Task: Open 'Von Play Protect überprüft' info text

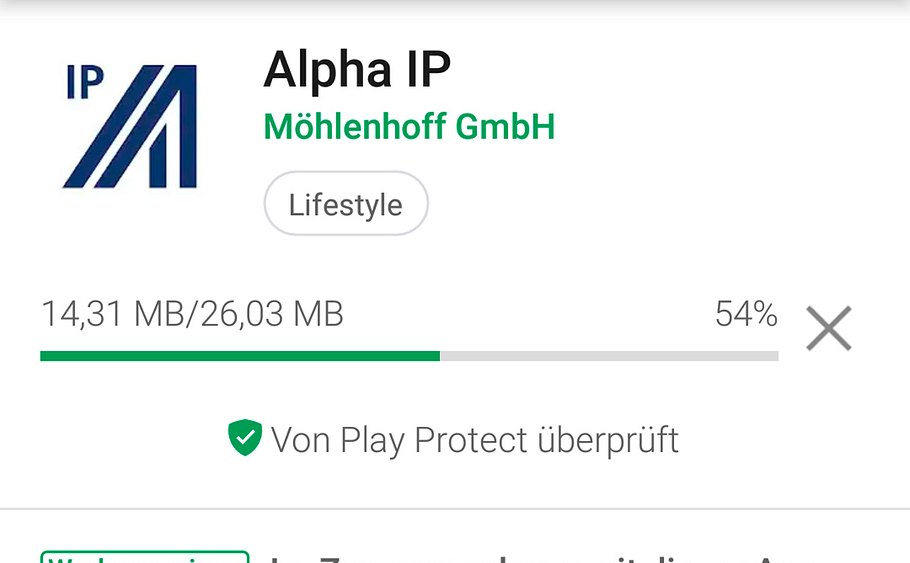Action: 475,439
